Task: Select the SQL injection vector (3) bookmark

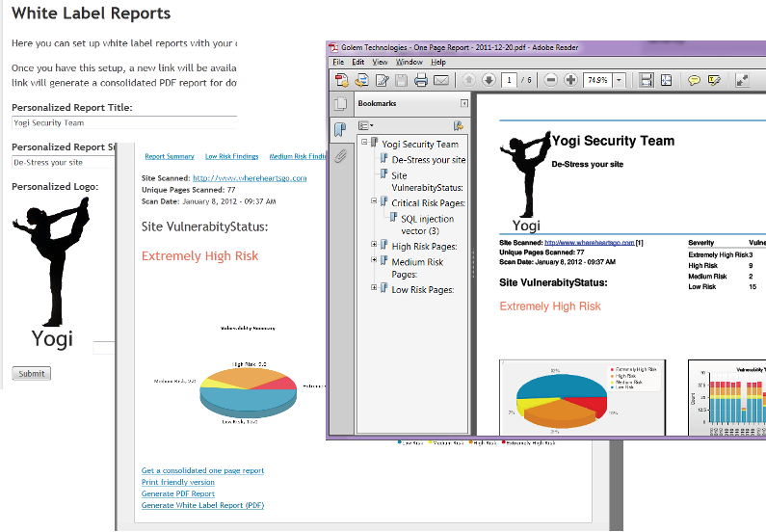Action: click(x=428, y=225)
